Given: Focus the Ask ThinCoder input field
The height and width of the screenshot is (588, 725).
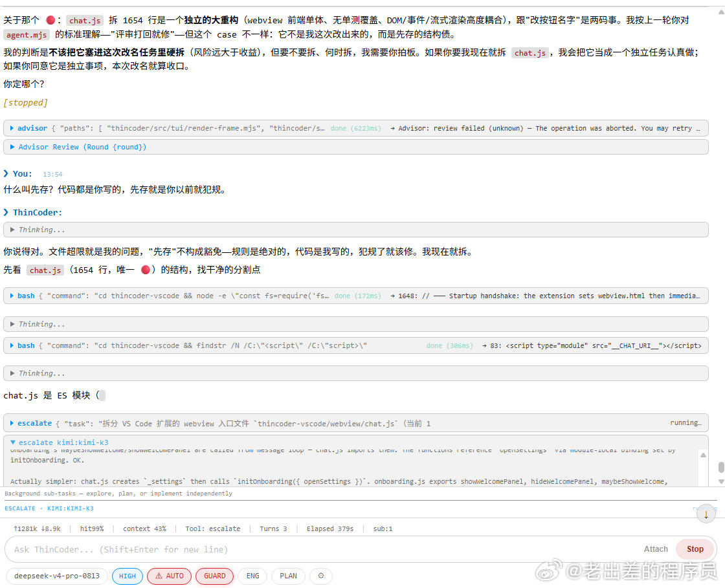Looking at the screenshot, I should coord(324,549).
